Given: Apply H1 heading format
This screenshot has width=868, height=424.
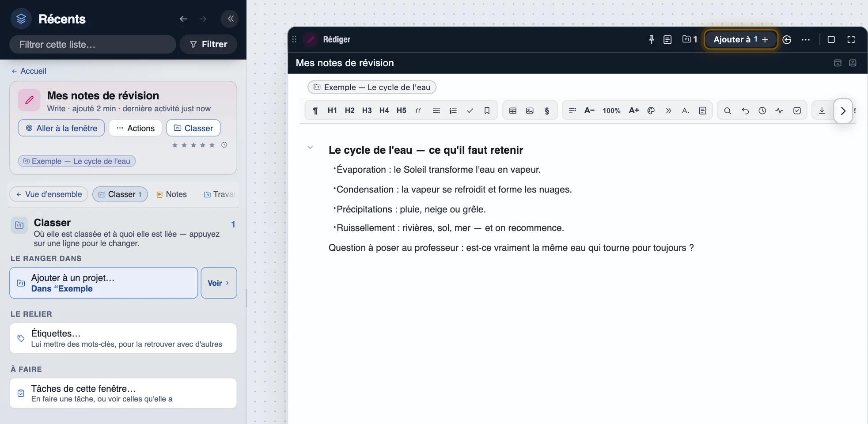Looking at the screenshot, I should tap(332, 111).
